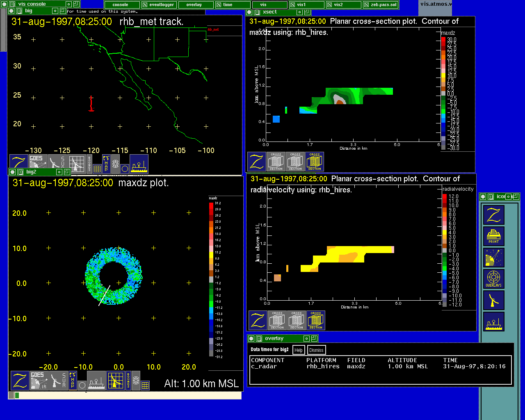Viewport: 525px width, 420px height.
Task: Toggle the MAP overlay in big2 window
Action: pos(73,381)
